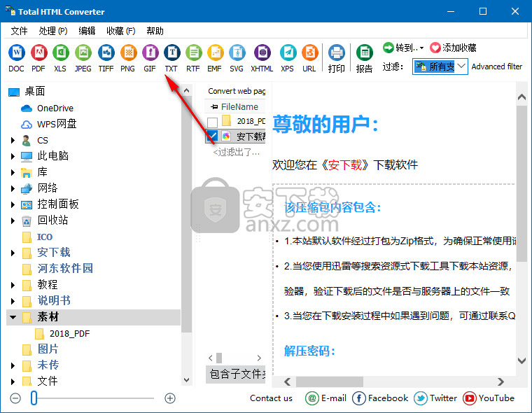Click the Advanced filter link
Screen dimensions: 532x413
click(x=497, y=66)
